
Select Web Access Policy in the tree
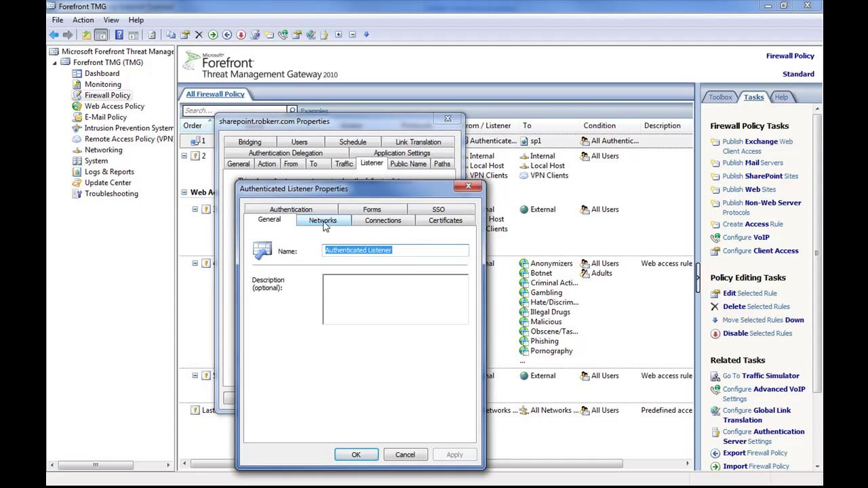[x=114, y=106]
